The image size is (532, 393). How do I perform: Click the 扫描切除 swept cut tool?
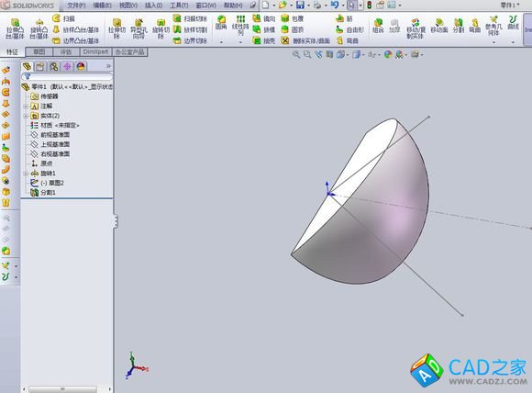(x=190, y=18)
